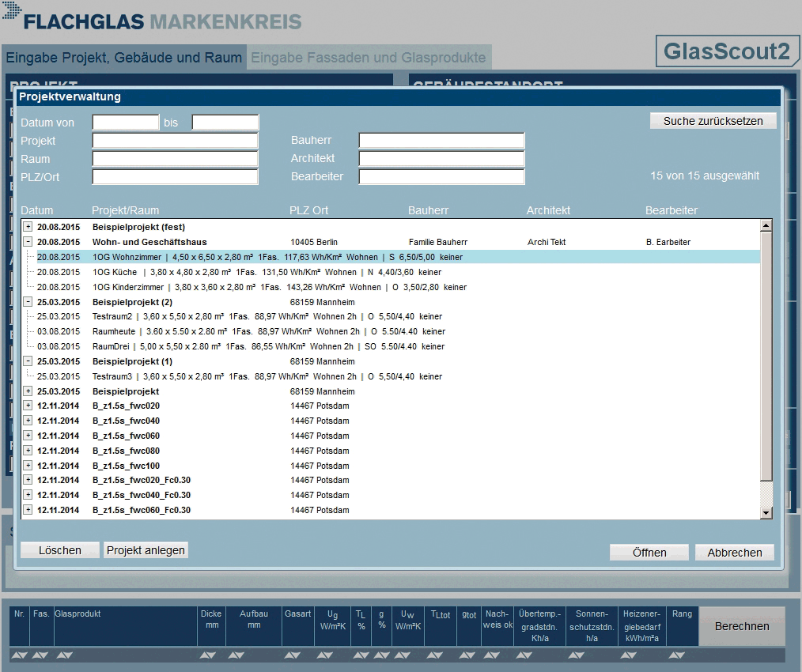Focus the PLZ/Ort search field

click(176, 176)
